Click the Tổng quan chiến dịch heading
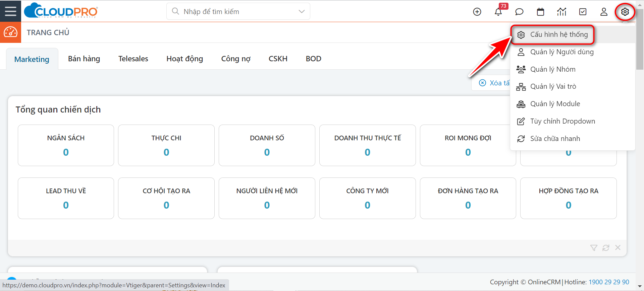This screenshot has height=291, width=644. 58,110
